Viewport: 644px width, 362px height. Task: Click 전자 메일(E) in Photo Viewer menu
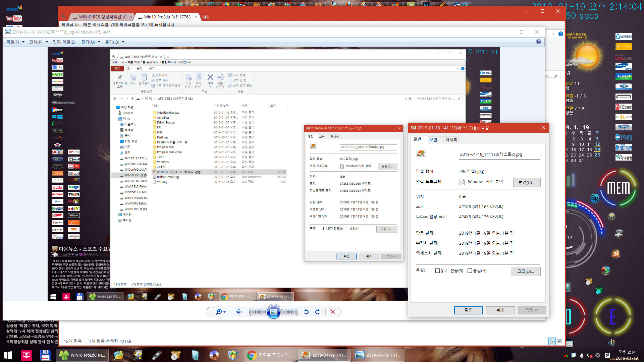tap(64, 42)
